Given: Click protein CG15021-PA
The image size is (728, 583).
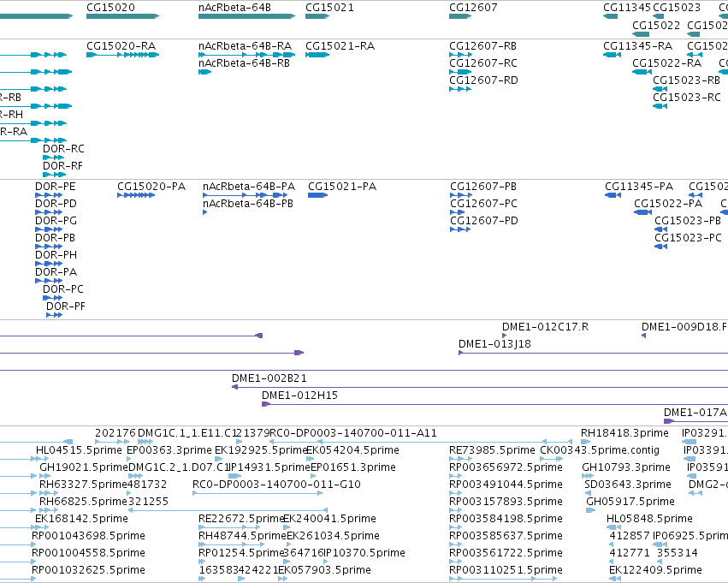Looking at the screenshot, I should coord(318,195).
